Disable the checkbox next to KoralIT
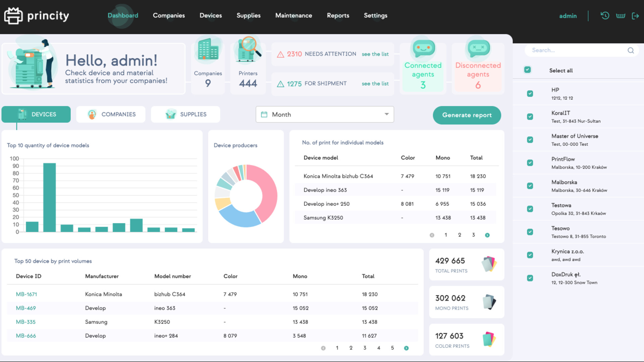The height and width of the screenshot is (362, 644). [530, 117]
